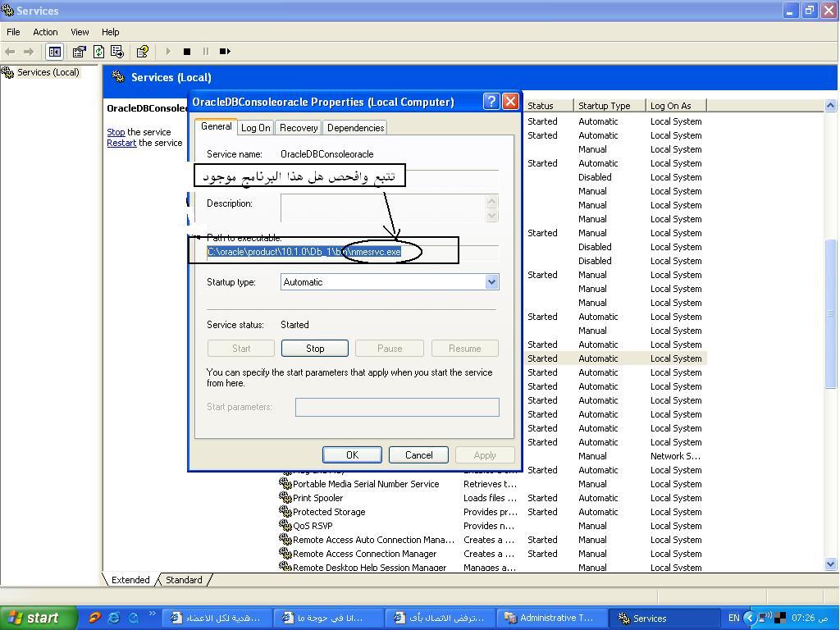Click the Refresh toolbar icon
The height and width of the screenshot is (630, 840).
98,52
